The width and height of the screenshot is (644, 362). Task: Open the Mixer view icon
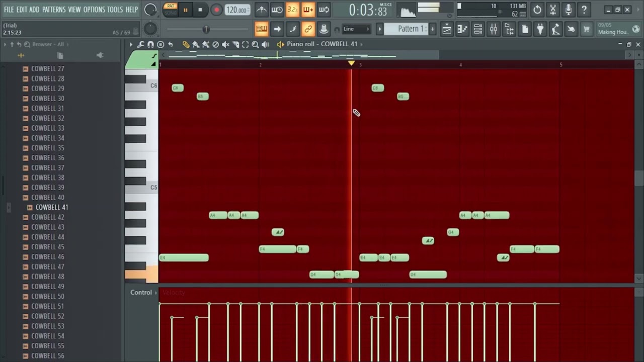[x=494, y=29]
